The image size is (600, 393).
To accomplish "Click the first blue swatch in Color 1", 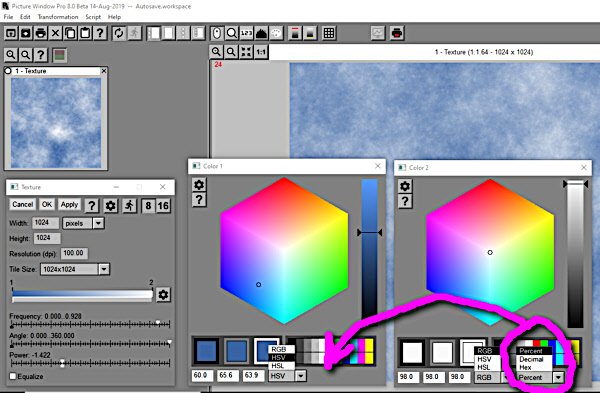I will click(207, 351).
